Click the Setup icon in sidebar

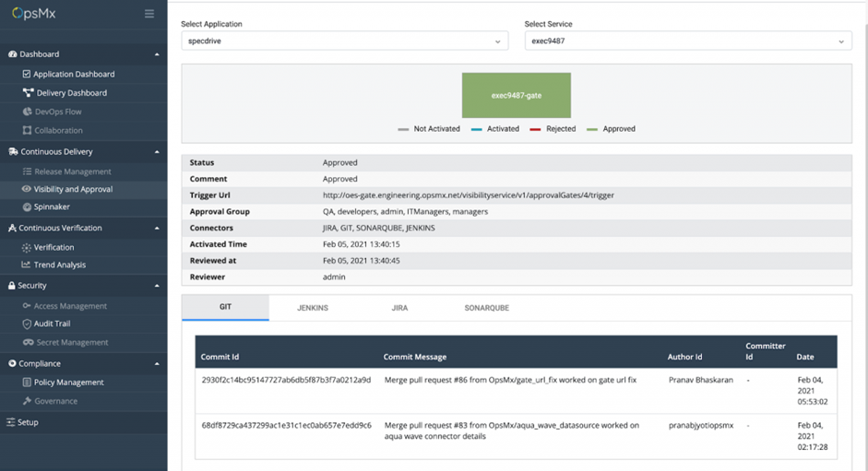(11, 422)
